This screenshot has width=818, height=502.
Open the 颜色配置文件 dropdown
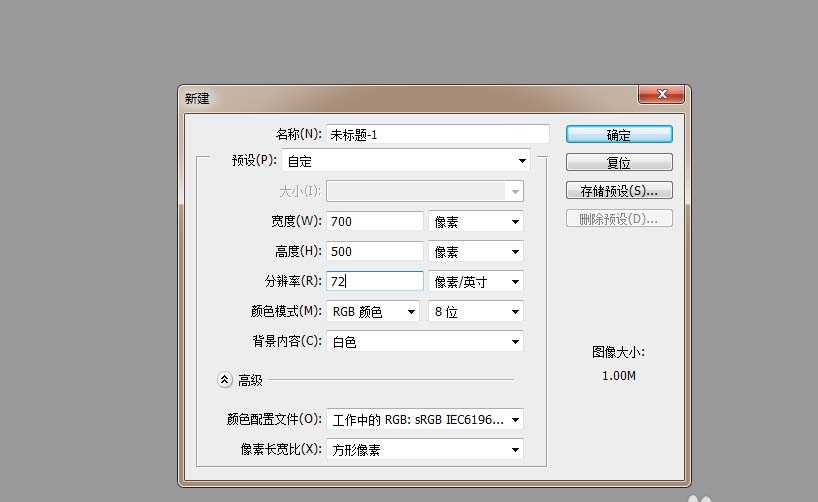[424, 420]
